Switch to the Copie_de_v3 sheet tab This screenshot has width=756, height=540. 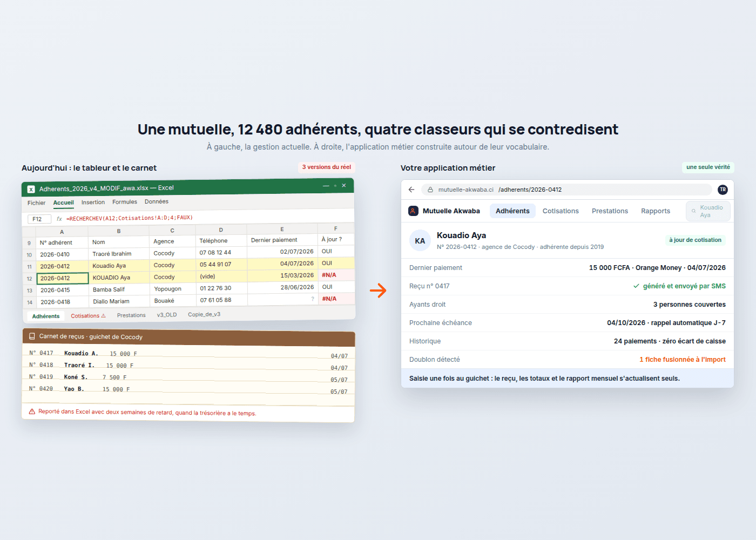click(x=204, y=314)
